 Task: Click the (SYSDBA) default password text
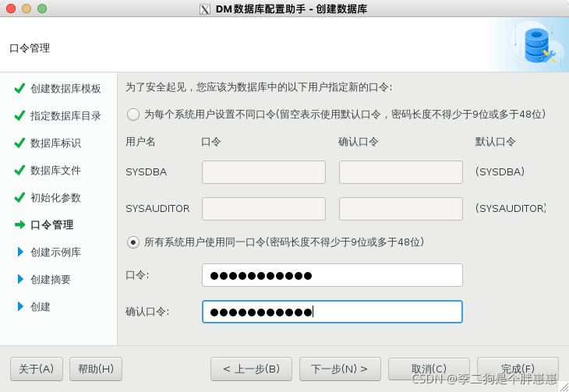coord(500,171)
